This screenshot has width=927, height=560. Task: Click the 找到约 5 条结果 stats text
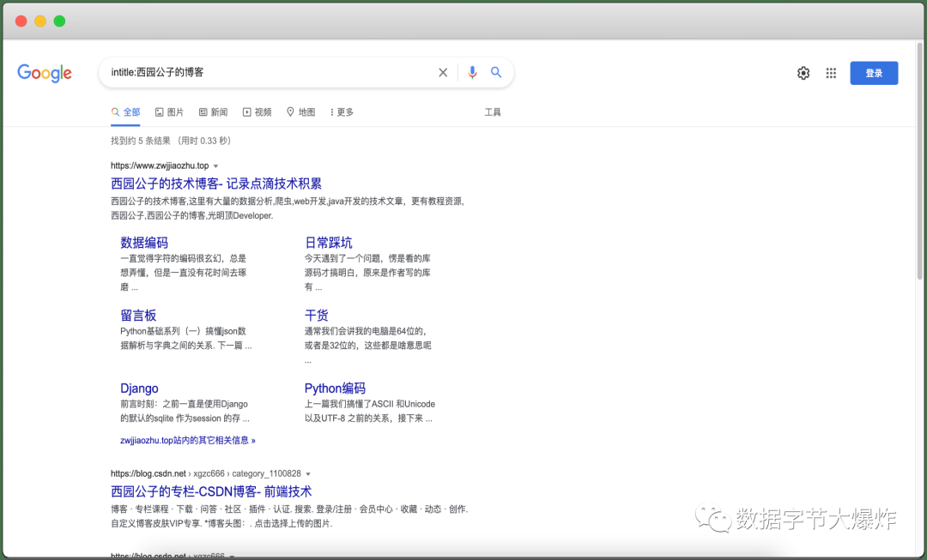pyautogui.click(x=171, y=141)
